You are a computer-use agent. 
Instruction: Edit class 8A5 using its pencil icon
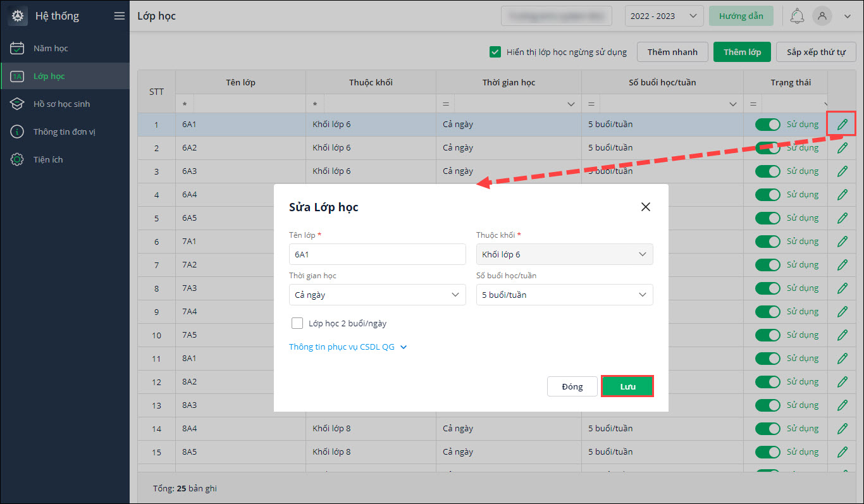[x=842, y=452]
